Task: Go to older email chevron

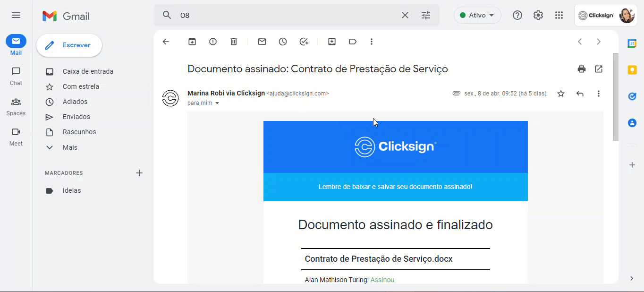Action: pyautogui.click(x=599, y=42)
